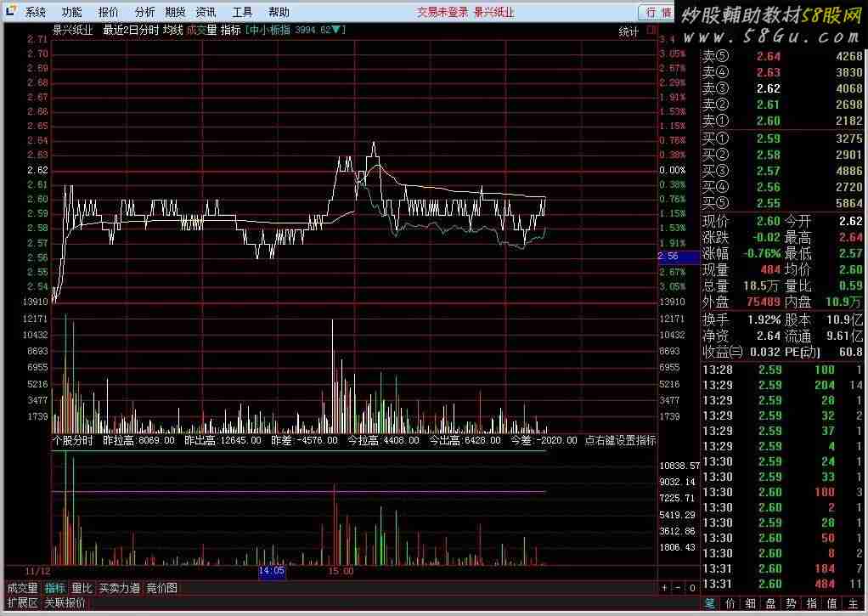Image resolution: width=868 pixels, height=616 pixels.
Task: Switch to the 买卖力道 tab
Action: point(120,588)
